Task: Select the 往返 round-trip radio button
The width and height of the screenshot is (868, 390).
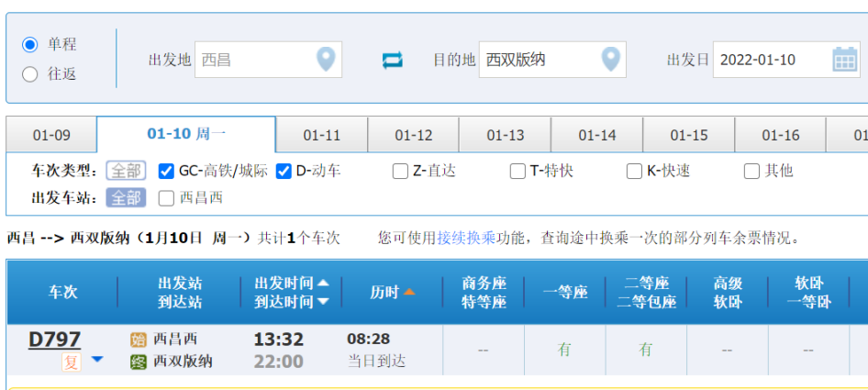Action: point(30,74)
